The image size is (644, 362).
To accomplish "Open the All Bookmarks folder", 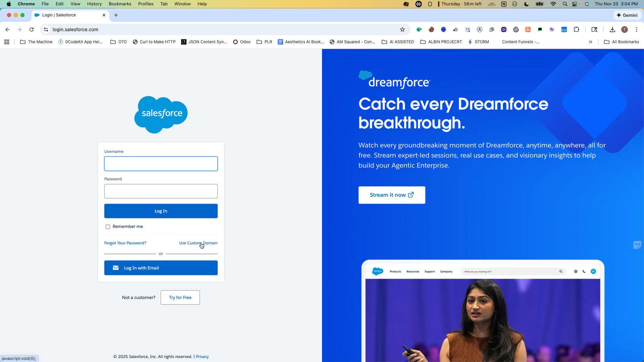I will pyautogui.click(x=621, y=42).
